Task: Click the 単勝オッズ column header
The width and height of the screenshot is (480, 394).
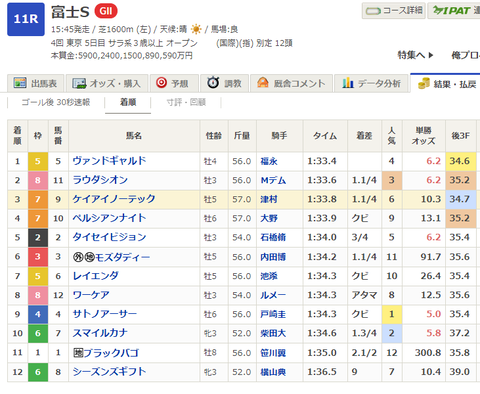Action: [423, 136]
